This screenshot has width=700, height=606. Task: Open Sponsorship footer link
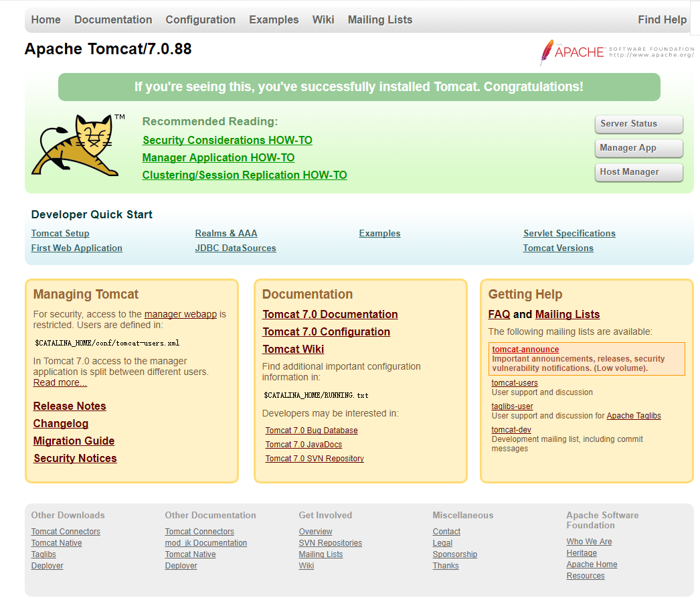(455, 554)
